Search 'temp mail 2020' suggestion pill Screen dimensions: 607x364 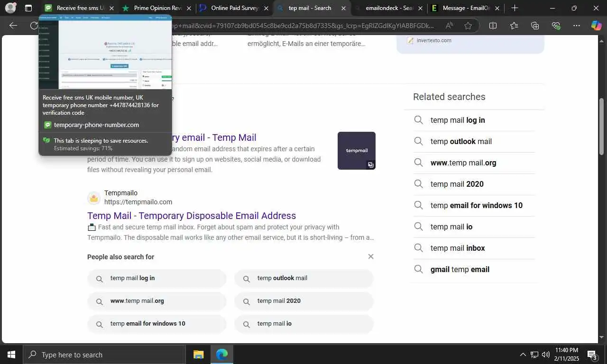(x=304, y=301)
